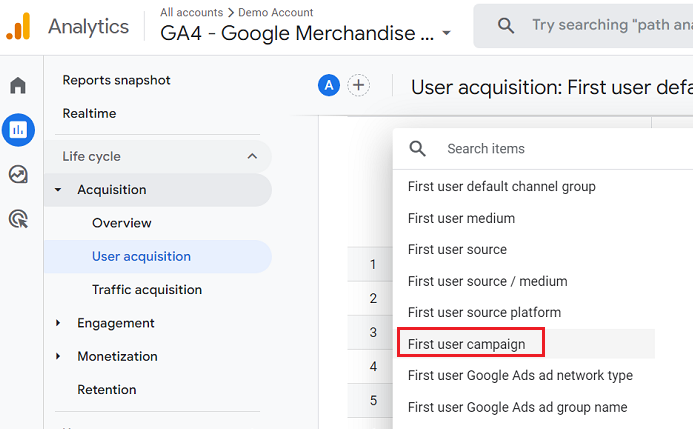Image resolution: width=693 pixels, height=429 pixels.
Task: Click the Search items magnifier icon
Action: click(x=417, y=149)
